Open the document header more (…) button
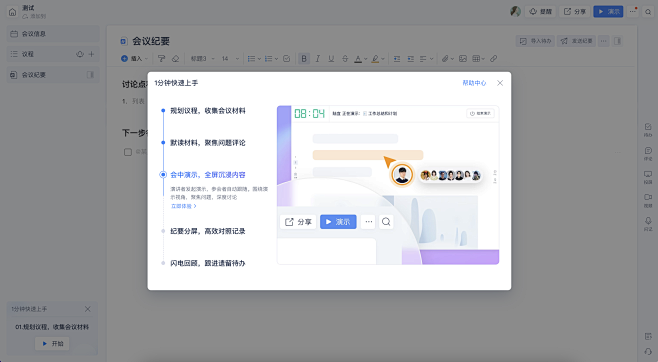Image resolution: width=658 pixels, height=362 pixels. [603, 41]
